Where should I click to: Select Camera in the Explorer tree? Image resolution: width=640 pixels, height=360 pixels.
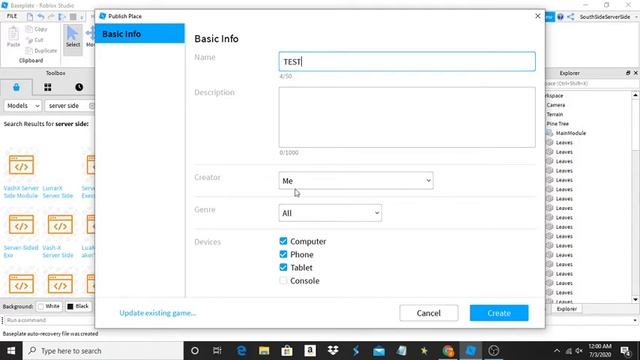pyautogui.click(x=556, y=105)
